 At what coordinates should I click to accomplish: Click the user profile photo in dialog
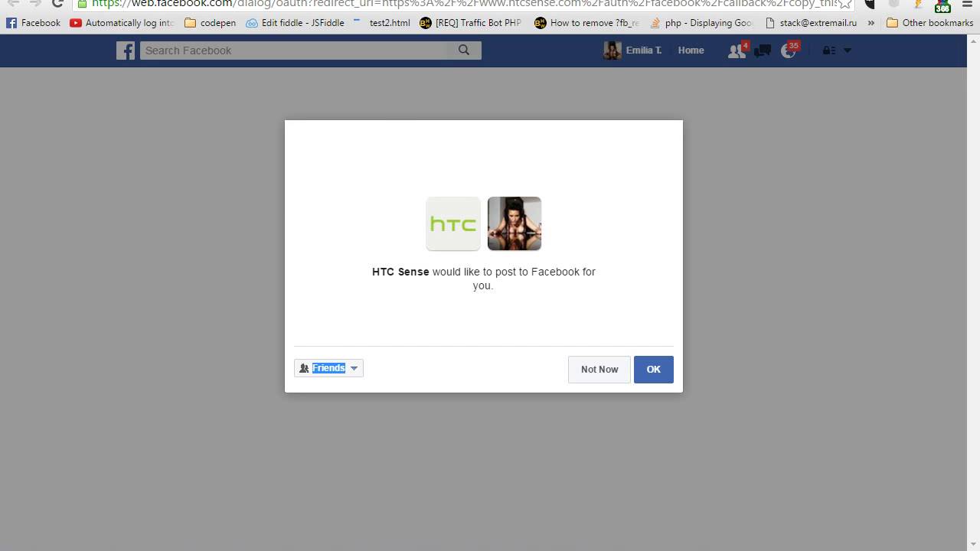coord(514,223)
